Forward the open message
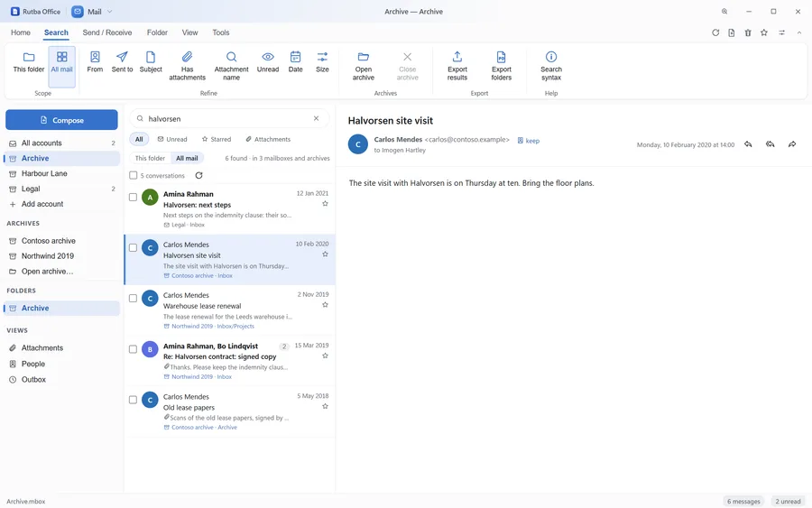The width and height of the screenshot is (812, 508). pyautogui.click(x=792, y=144)
